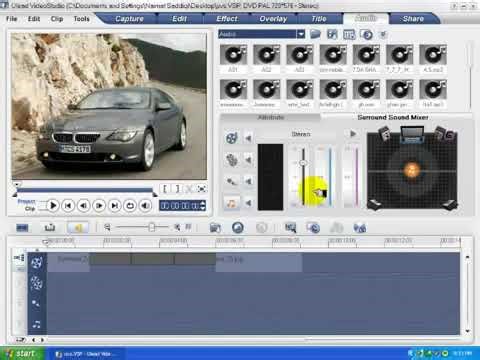Viewport: 480px width, 360px height.
Task: Open the Title step tab
Action: coord(319,19)
